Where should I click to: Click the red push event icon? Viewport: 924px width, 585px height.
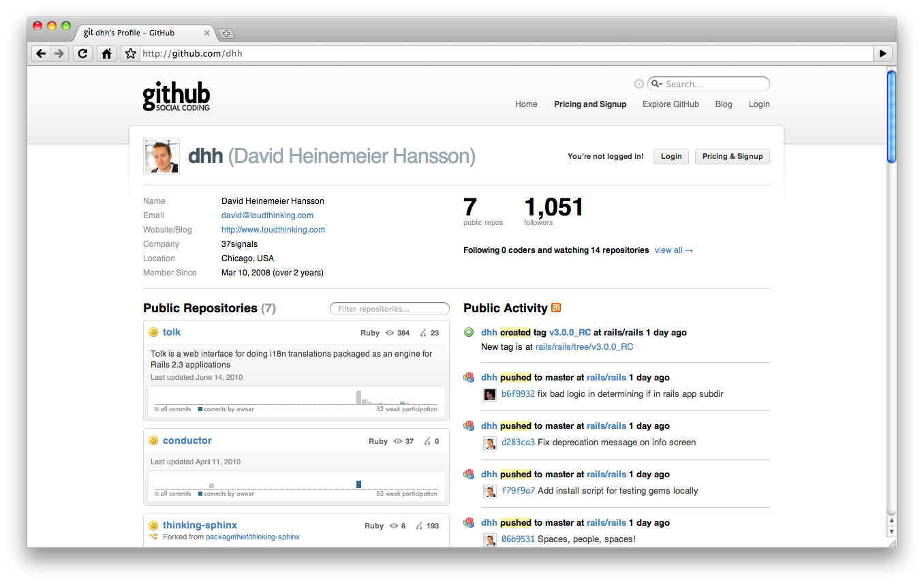pyautogui.click(x=469, y=377)
